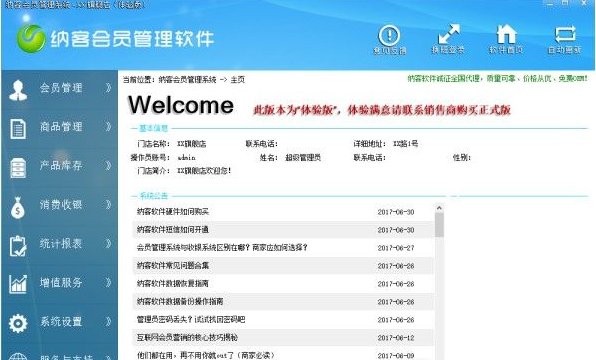Click the green 纳客 logo

[31, 38]
